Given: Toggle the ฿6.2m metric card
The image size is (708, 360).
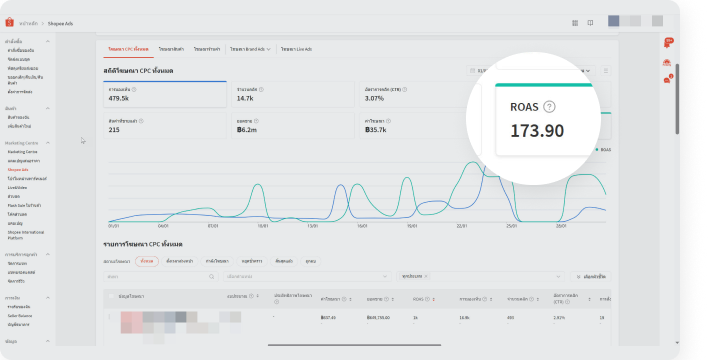Looking at the screenshot, I should point(293,126).
